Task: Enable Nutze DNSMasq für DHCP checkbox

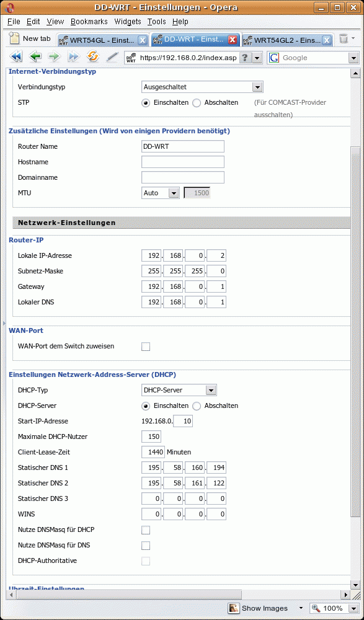Action: pos(146,530)
